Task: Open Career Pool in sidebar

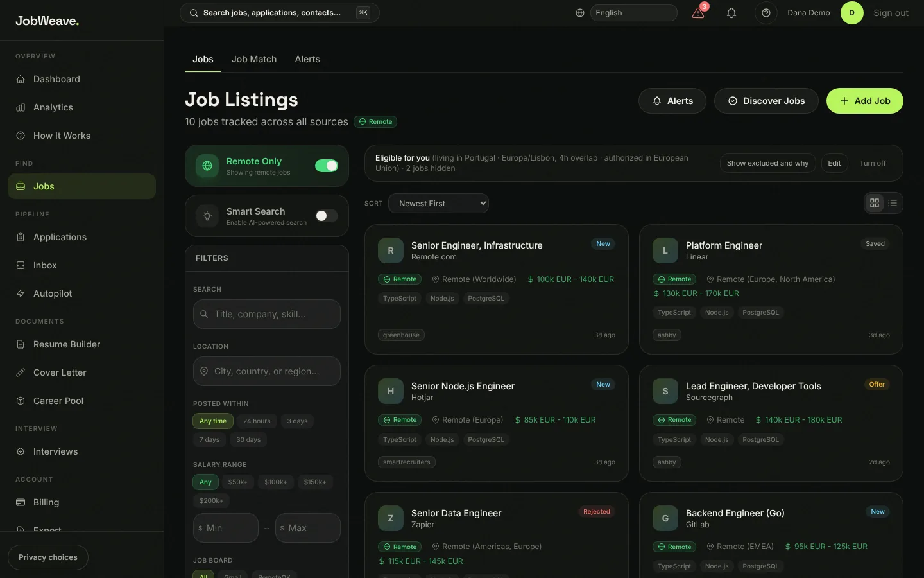Action: tap(81, 401)
